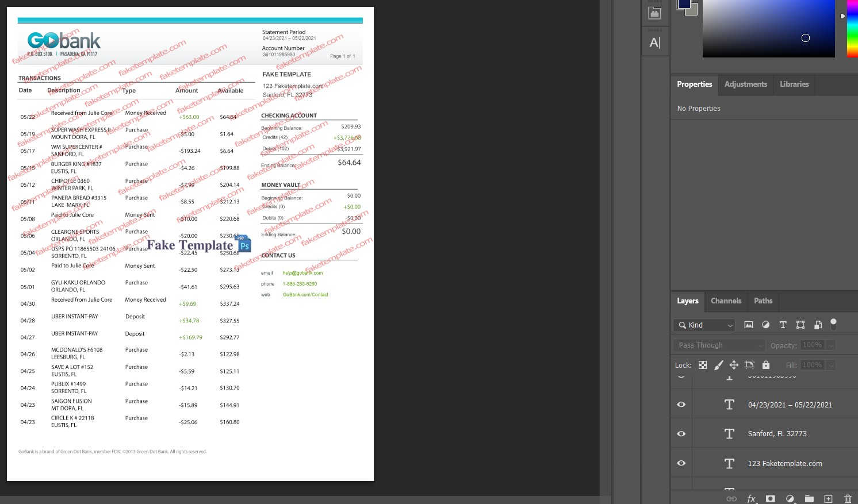858x504 pixels.
Task: Create a new layer group folder
Action: point(809,499)
